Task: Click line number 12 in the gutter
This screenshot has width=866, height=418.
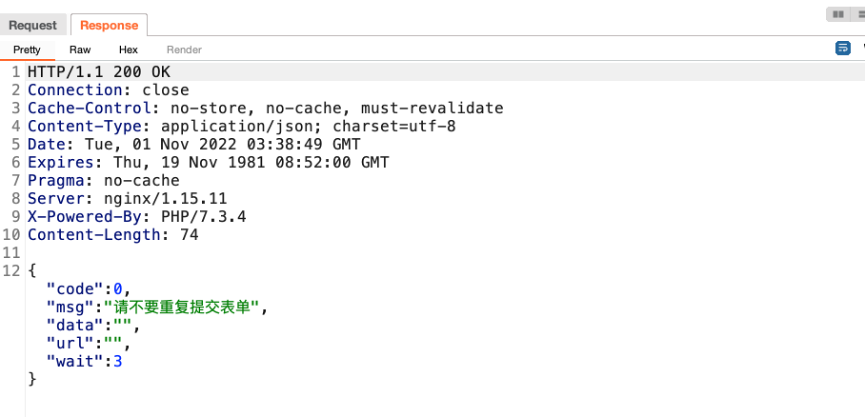Action: (12, 271)
